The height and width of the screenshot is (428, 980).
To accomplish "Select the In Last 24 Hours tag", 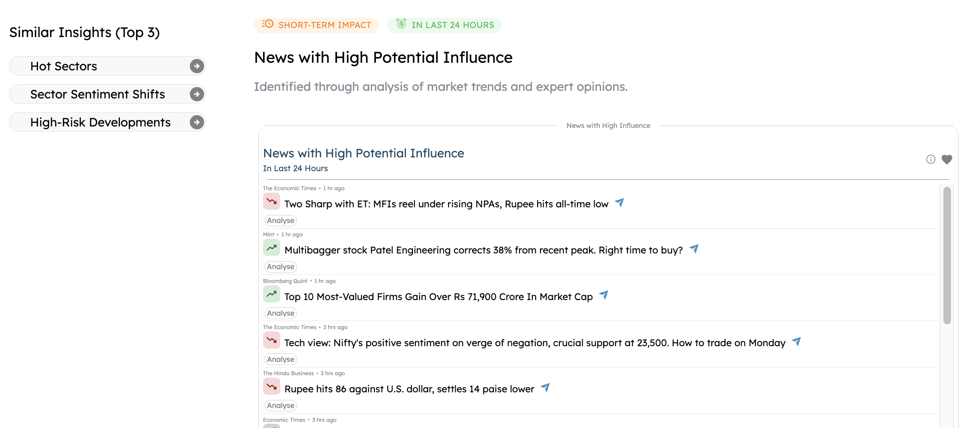I will pos(445,25).
